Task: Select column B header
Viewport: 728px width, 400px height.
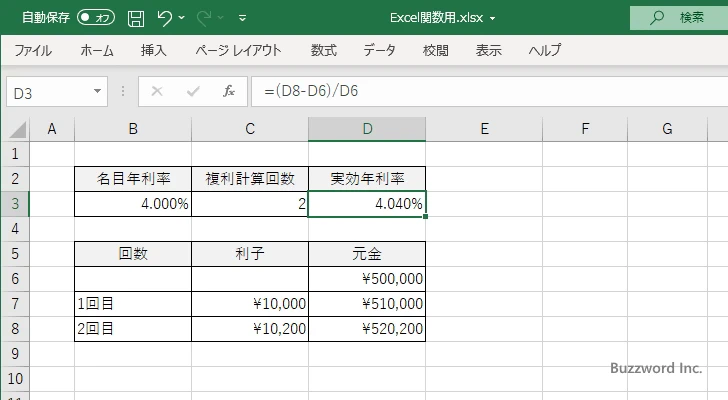Action: [133, 129]
